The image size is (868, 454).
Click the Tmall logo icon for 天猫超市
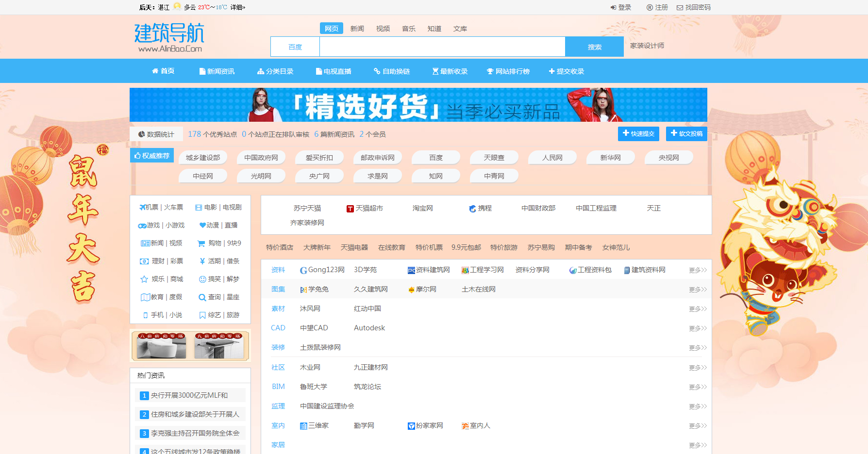(350, 209)
